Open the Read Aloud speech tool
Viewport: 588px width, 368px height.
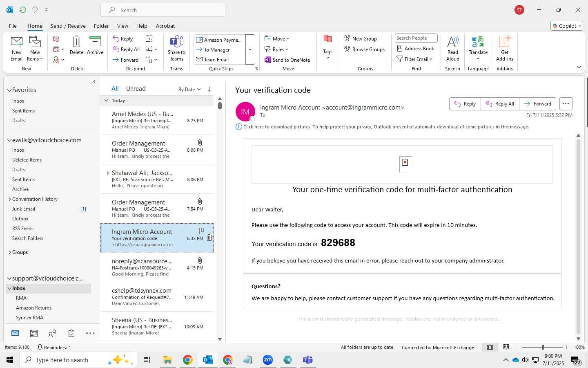[453, 48]
